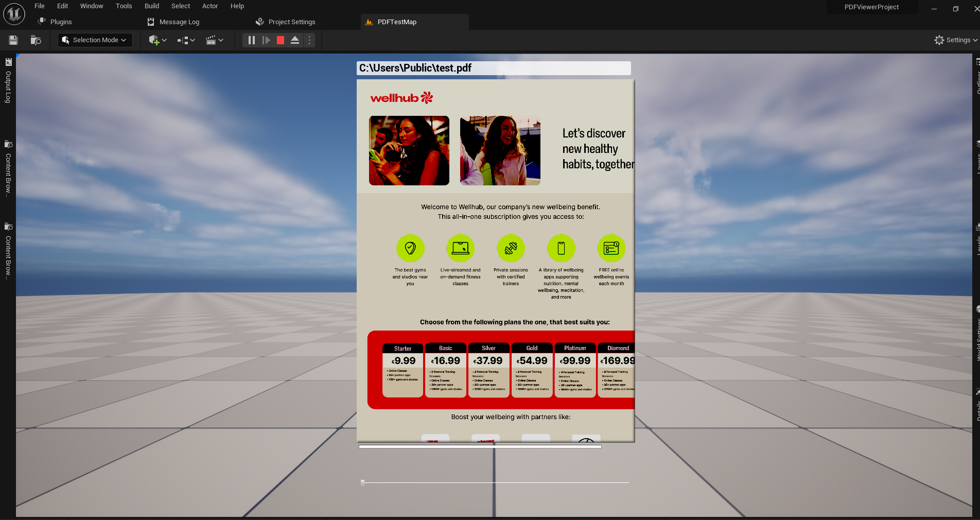Click the page slider track

click(495, 482)
